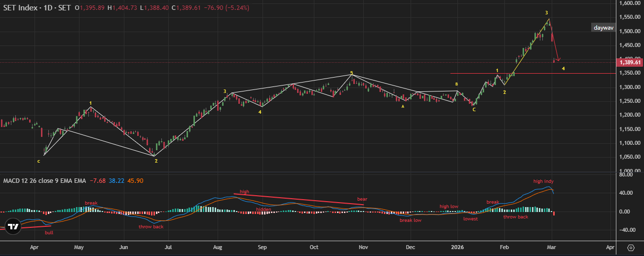Select the 'lowest' annotation text
The height and width of the screenshot is (256, 644).
[x=470, y=219]
